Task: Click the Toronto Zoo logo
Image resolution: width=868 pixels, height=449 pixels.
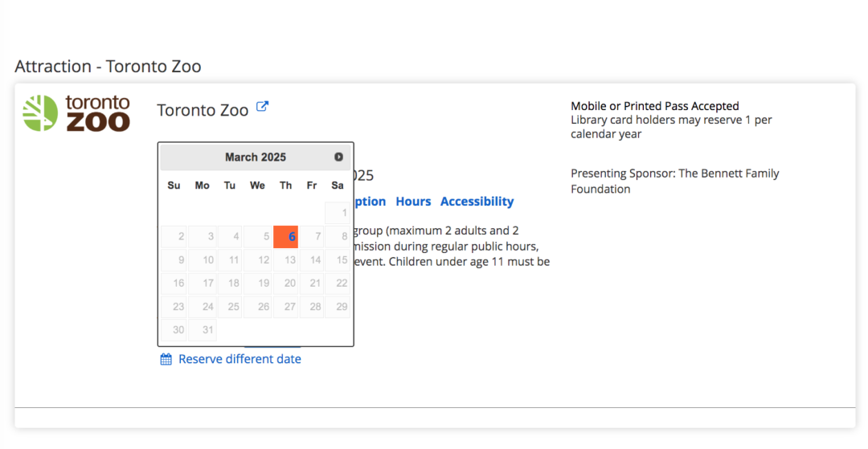Action: pos(76,112)
